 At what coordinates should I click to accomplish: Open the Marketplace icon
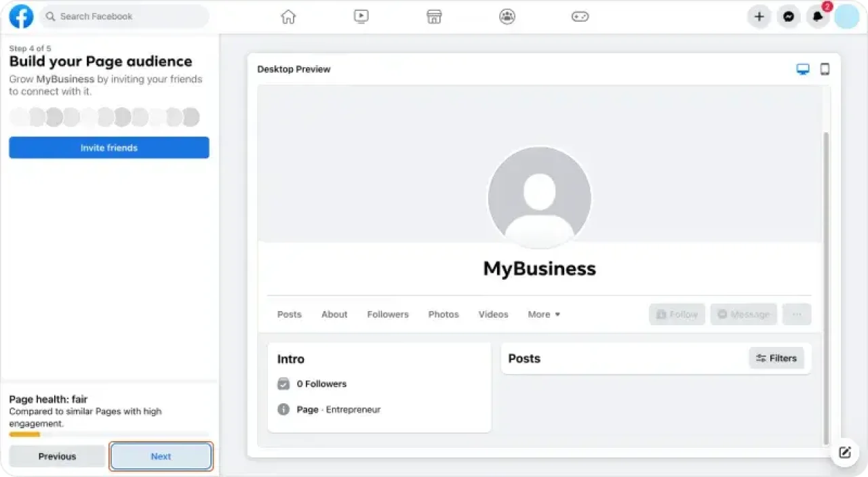click(434, 16)
